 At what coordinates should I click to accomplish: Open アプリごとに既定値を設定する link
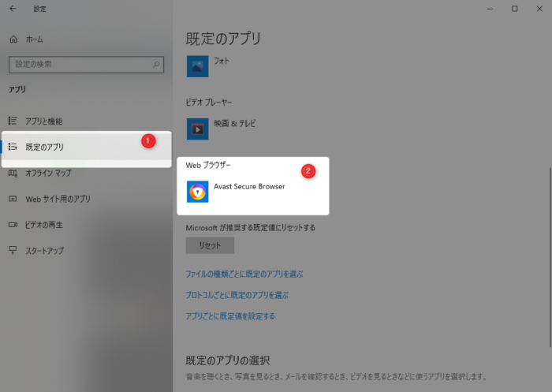point(229,316)
